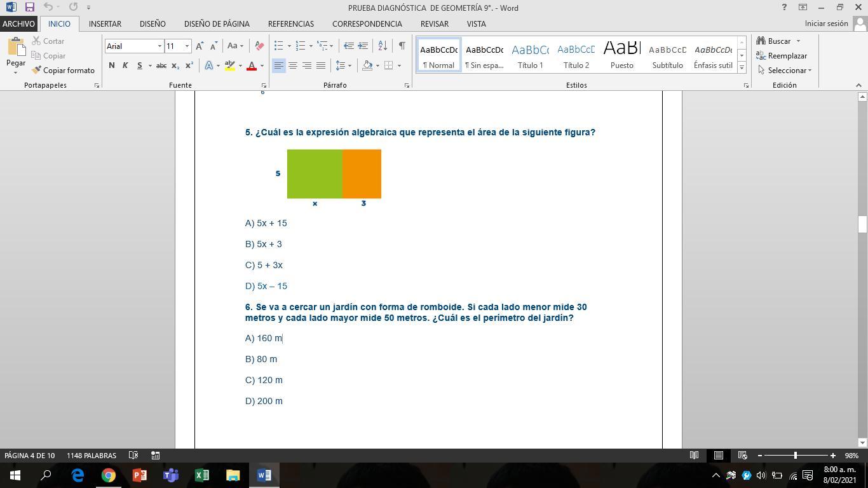Toggle italic formatting K button

pos(125,65)
